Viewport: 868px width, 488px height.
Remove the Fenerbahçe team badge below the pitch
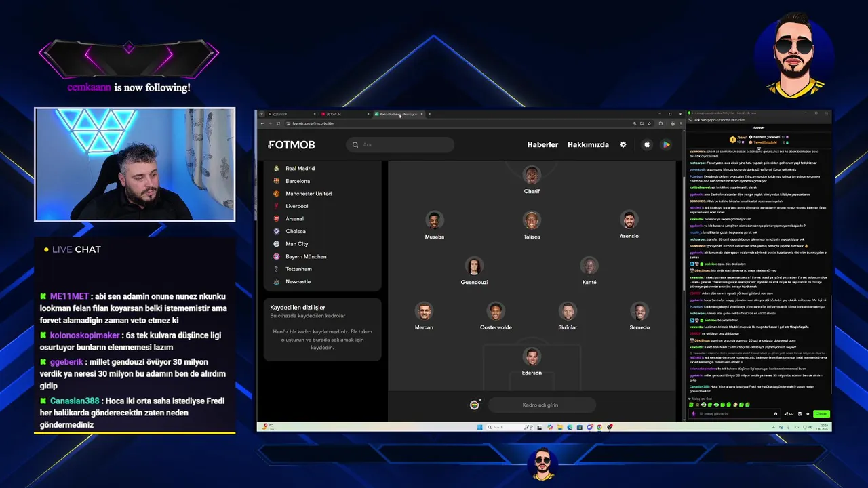[x=480, y=400]
